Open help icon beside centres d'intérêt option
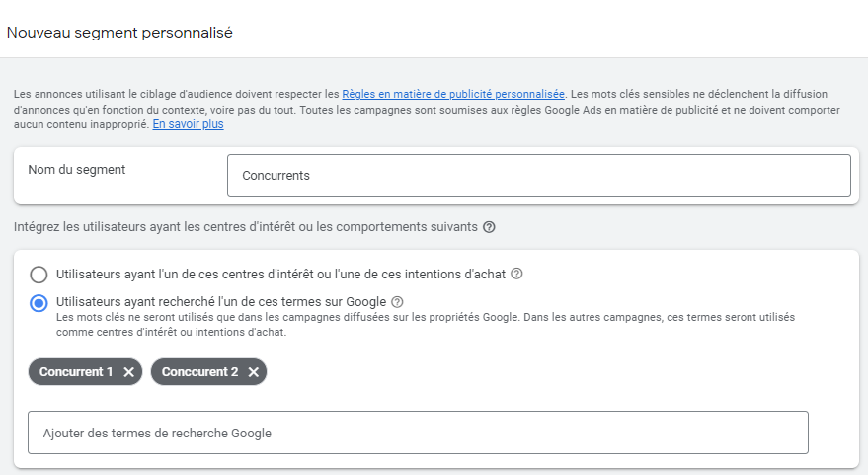868x475 pixels. [516, 274]
